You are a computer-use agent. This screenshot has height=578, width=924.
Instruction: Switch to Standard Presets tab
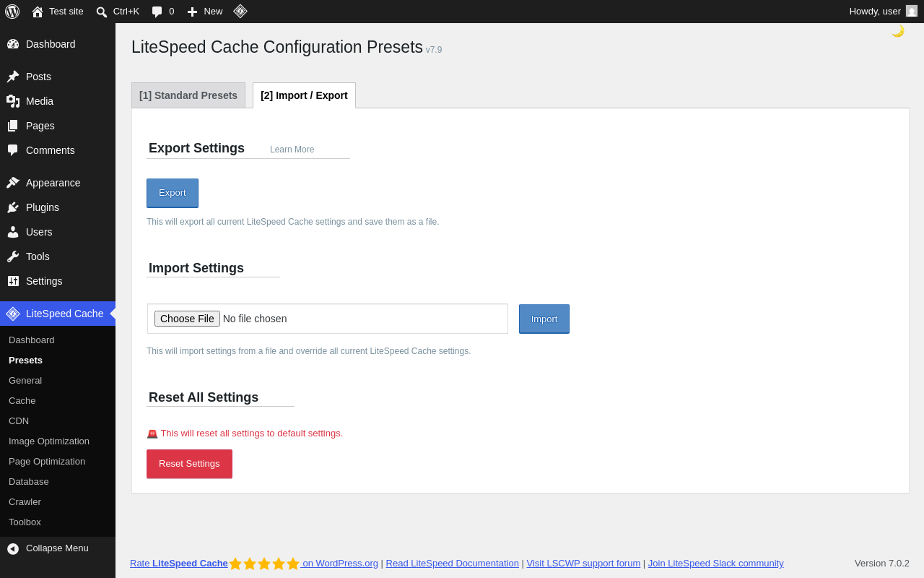188,95
